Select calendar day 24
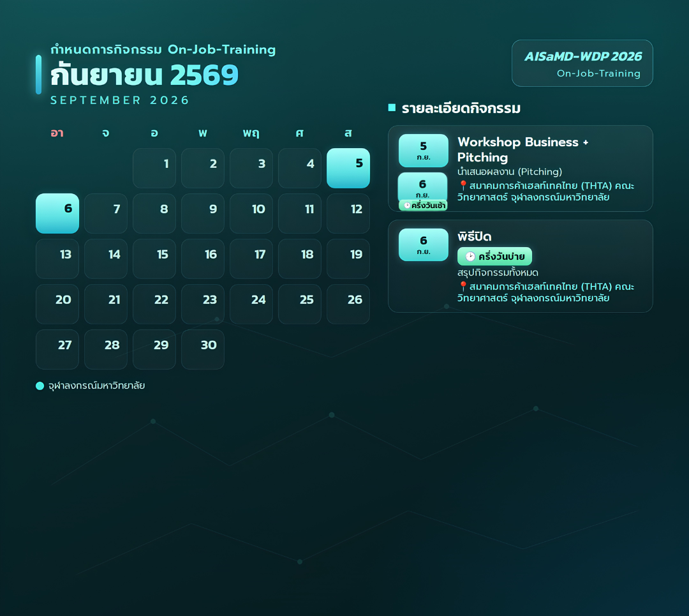Image resolution: width=689 pixels, height=616 pixels. tap(251, 304)
